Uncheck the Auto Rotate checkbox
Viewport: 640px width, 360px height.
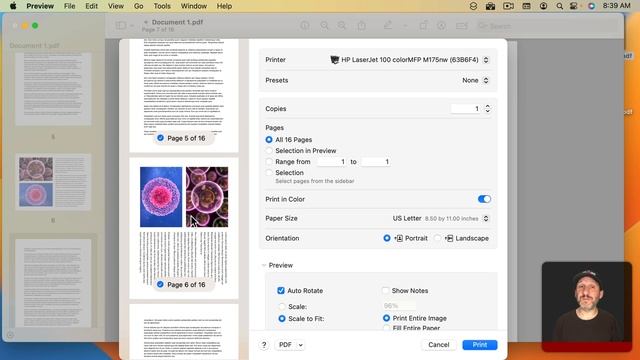[x=281, y=291]
